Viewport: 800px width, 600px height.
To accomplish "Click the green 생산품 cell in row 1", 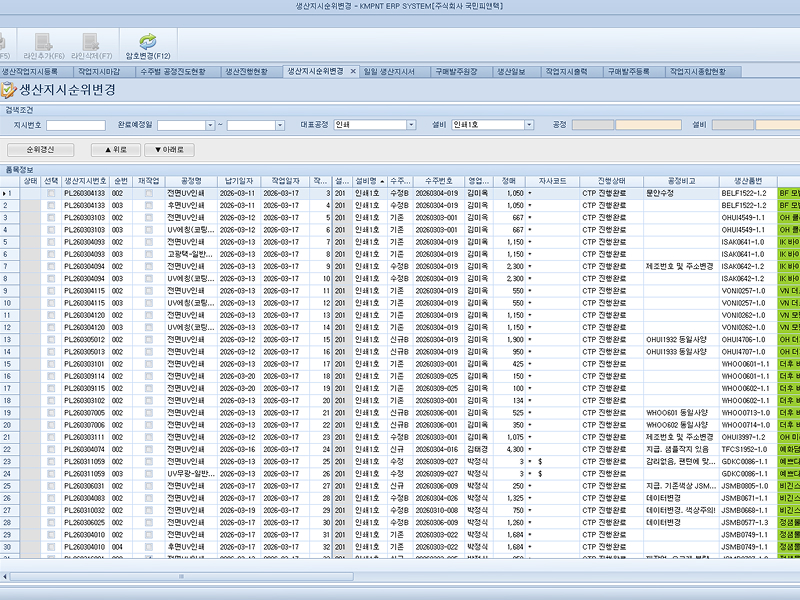I will coord(788,193).
